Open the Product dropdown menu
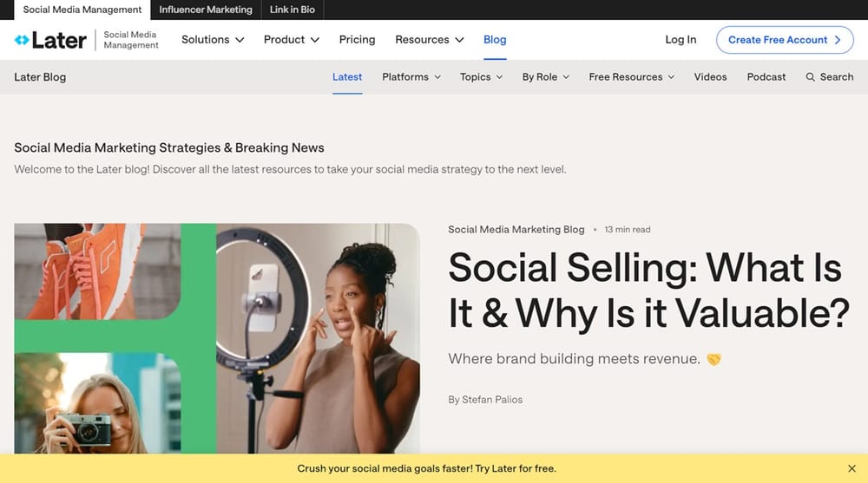This screenshot has height=483, width=868. click(292, 40)
